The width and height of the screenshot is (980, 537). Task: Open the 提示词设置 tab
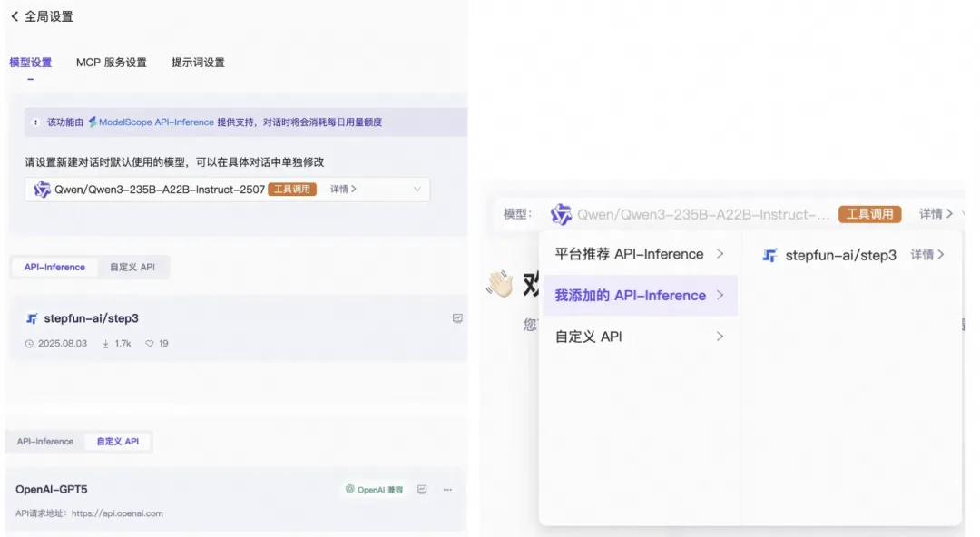click(198, 63)
